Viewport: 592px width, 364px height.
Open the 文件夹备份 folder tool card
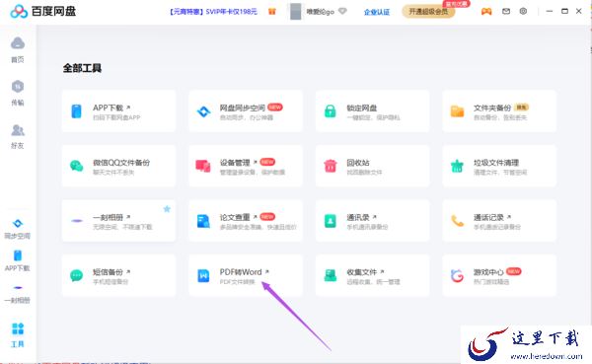[499, 111]
